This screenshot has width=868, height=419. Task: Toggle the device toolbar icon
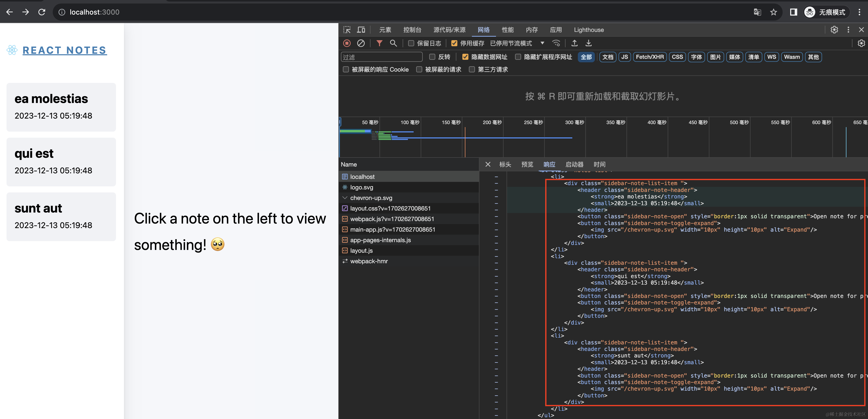361,30
